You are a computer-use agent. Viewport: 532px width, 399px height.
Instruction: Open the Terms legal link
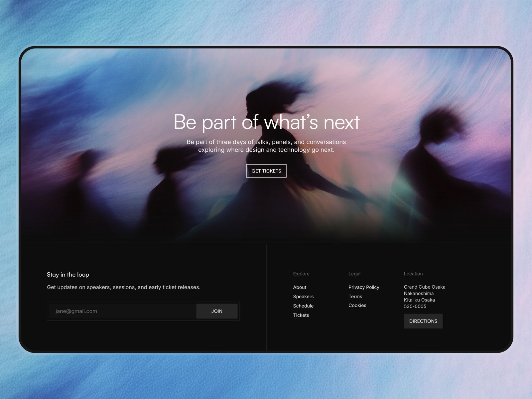pos(355,297)
